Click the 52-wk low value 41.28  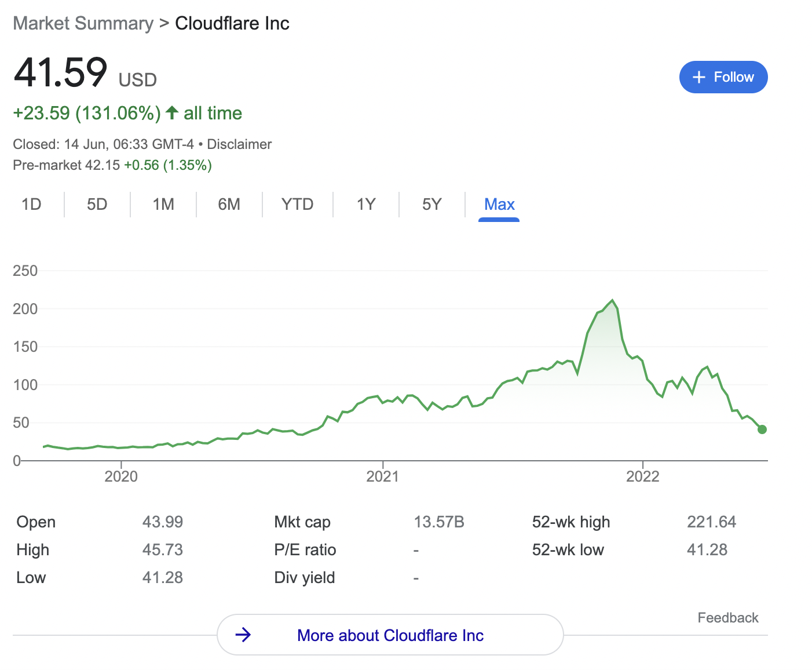707,550
